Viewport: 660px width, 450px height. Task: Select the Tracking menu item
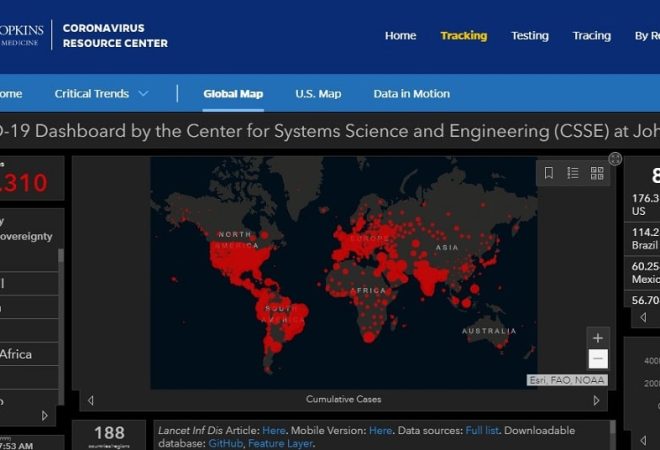pyautogui.click(x=464, y=36)
